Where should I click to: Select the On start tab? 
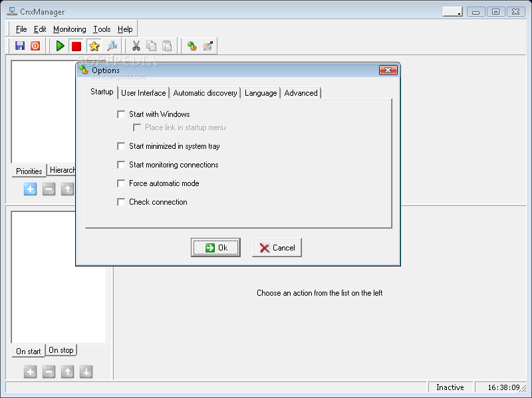[x=28, y=351]
